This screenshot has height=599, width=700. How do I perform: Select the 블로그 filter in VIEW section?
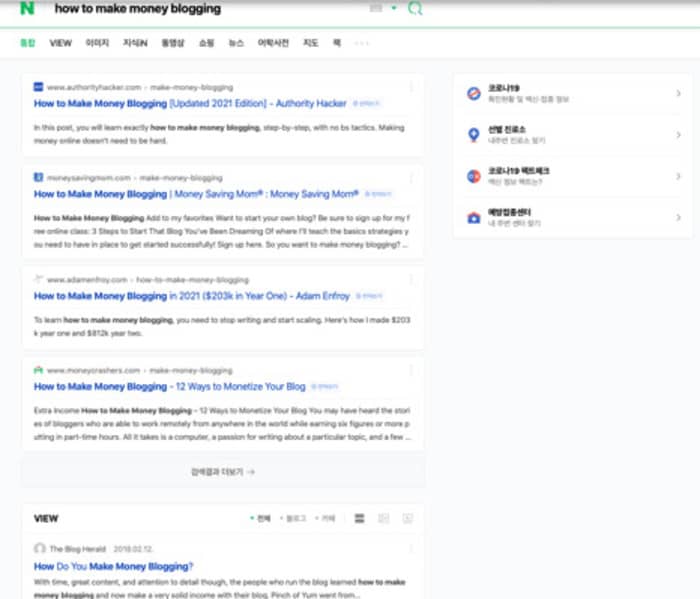[x=293, y=518]
